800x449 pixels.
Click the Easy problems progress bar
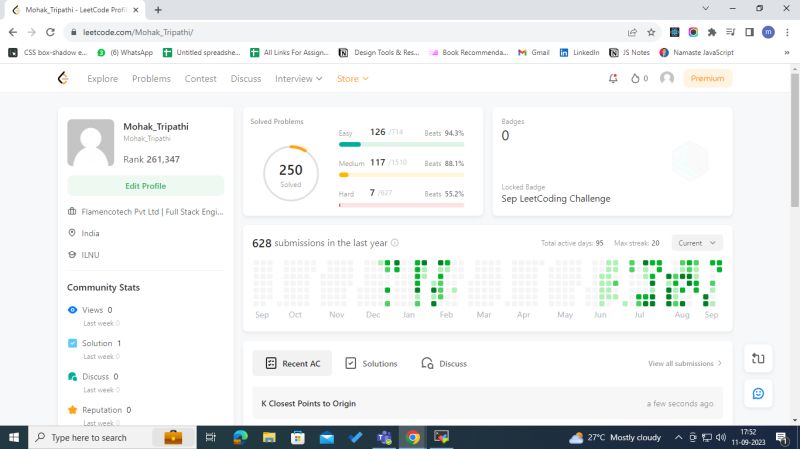coord(401,144)
